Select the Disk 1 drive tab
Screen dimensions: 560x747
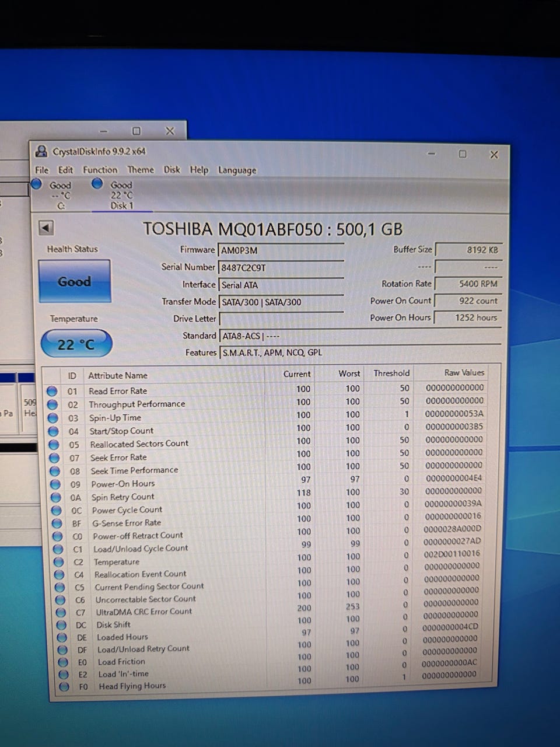121,195
